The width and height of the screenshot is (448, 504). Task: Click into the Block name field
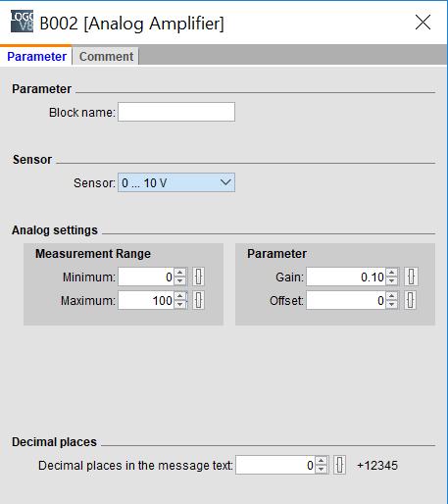pos(176,112)
